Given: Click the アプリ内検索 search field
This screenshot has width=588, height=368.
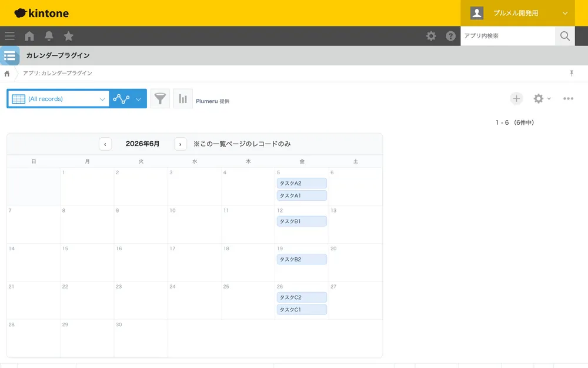Looking at the screenshot, I should (x=508, y=36).
